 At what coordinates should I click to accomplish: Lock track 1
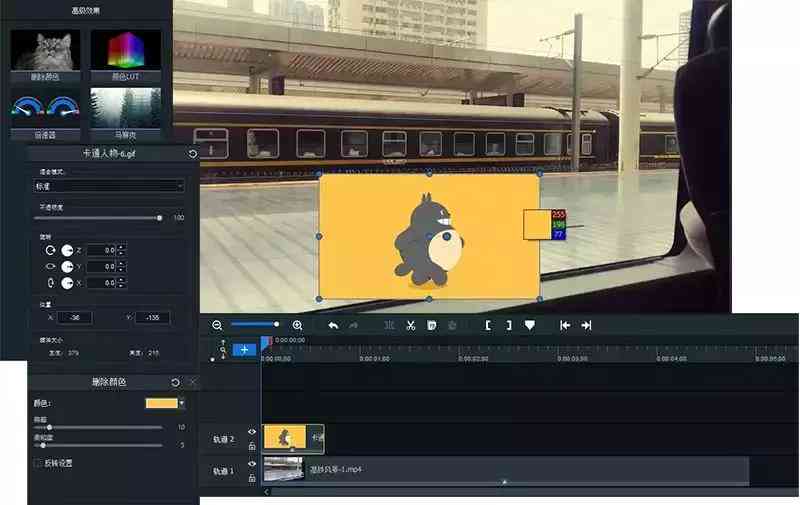pos(252,478)
